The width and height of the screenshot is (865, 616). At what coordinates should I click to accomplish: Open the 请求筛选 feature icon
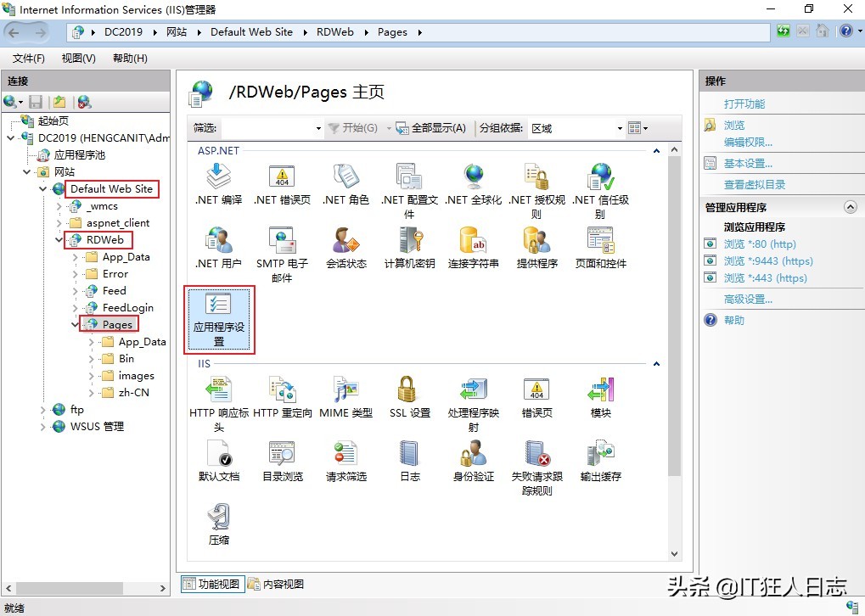point(345,461)
